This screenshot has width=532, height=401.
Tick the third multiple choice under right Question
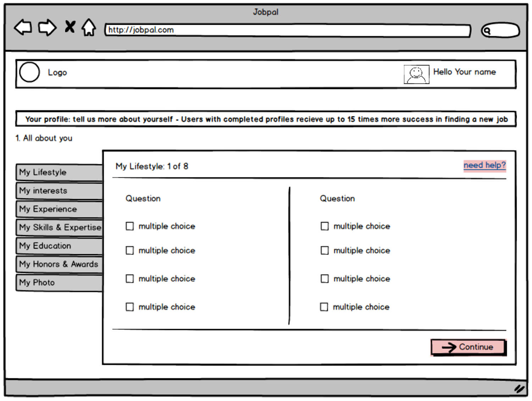325,279
